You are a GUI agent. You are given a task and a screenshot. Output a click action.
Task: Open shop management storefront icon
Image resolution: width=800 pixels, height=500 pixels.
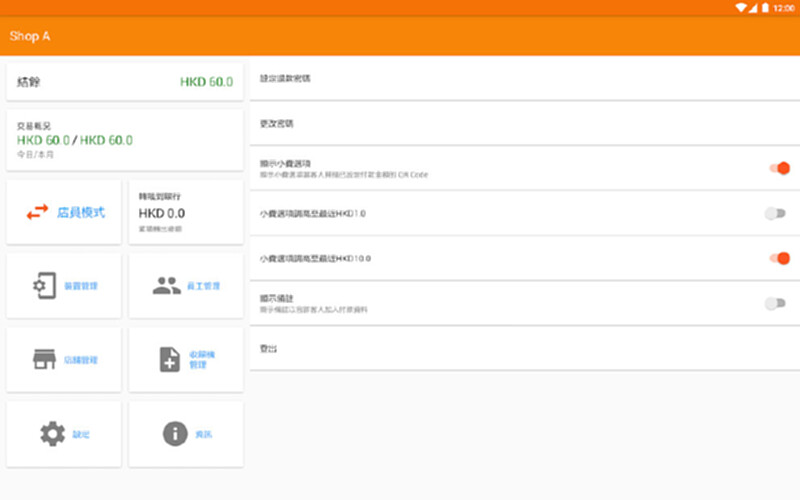tap(44, 359)
